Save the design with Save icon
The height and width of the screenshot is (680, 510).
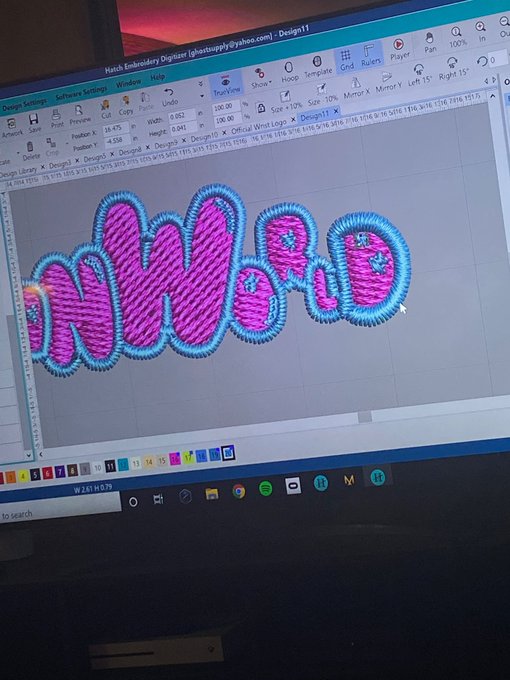coord(34,119)
